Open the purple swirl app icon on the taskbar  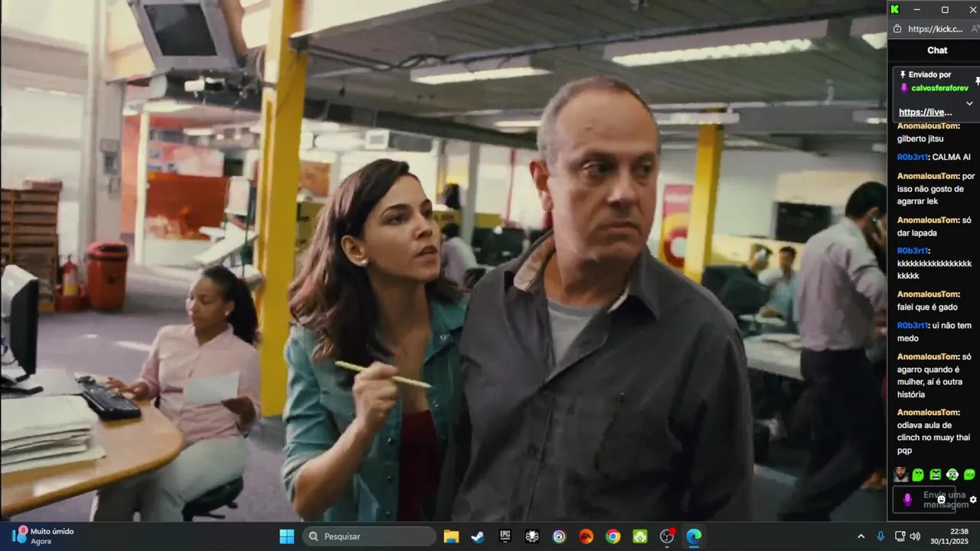click(x=559, y=536)
